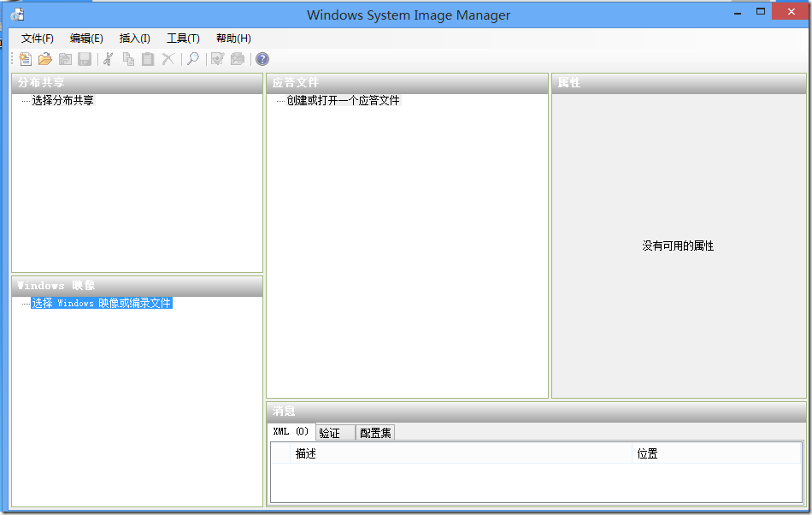Click the Save Answer File floppy icon
Image resolution: width=812 pixels, height=515 pixels.
(x=85, y=59)
